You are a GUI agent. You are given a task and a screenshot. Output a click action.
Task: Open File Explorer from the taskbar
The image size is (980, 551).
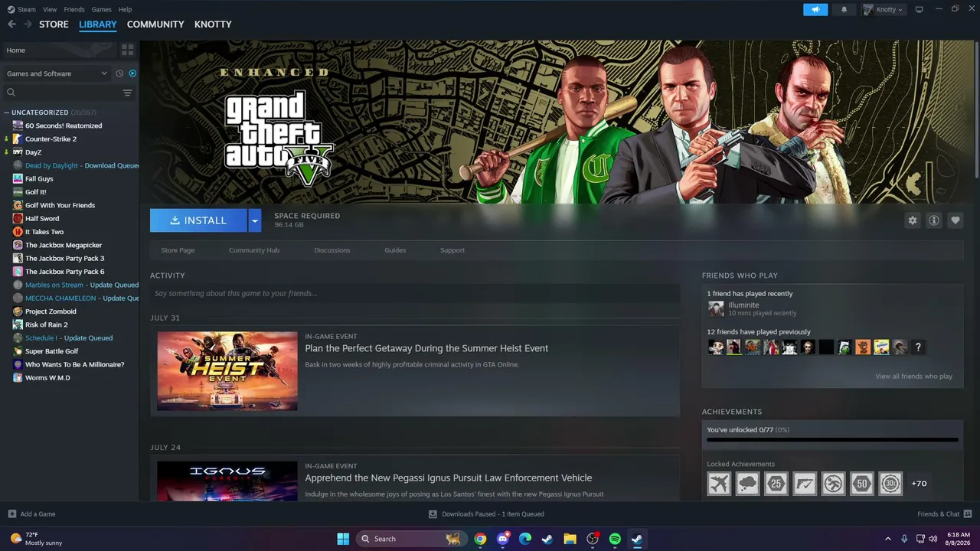coord(570,539)
